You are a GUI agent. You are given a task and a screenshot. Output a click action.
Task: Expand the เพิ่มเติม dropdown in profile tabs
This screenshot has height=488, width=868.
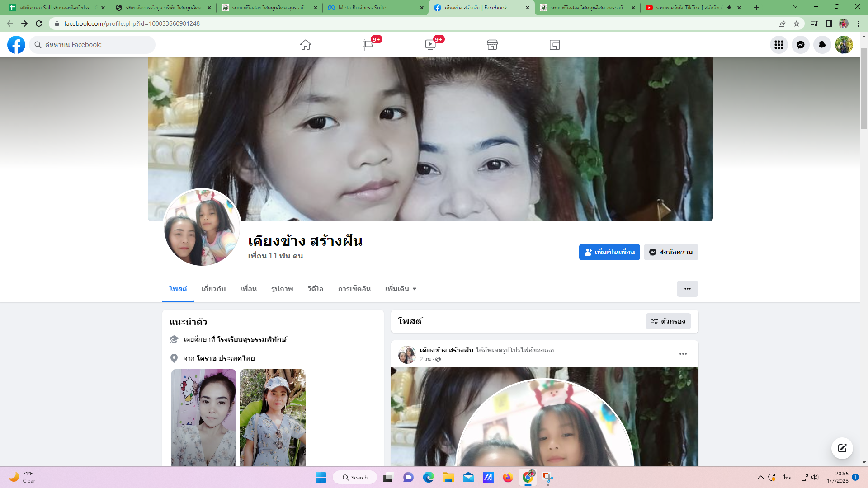401,289
